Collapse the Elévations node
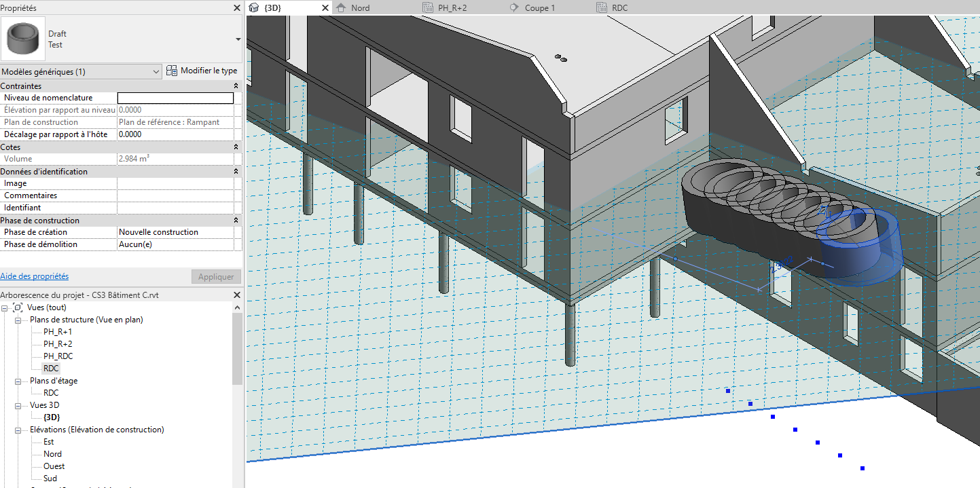This screenshot has width=980, height=488. (x=19, y=430)
